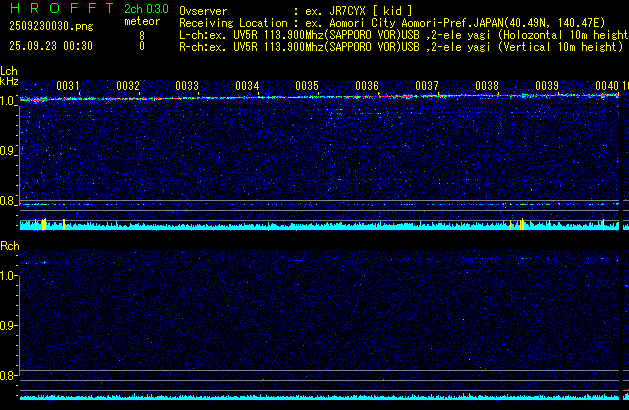
Task: Click the Rch channel label
Action: coord(9,245)
